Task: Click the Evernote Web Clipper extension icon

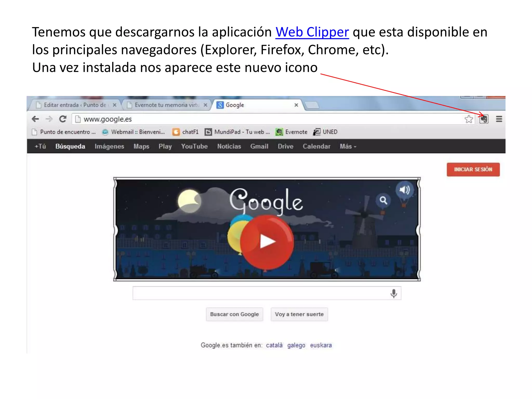Action: pyautogui.click(x=484, y=119)
